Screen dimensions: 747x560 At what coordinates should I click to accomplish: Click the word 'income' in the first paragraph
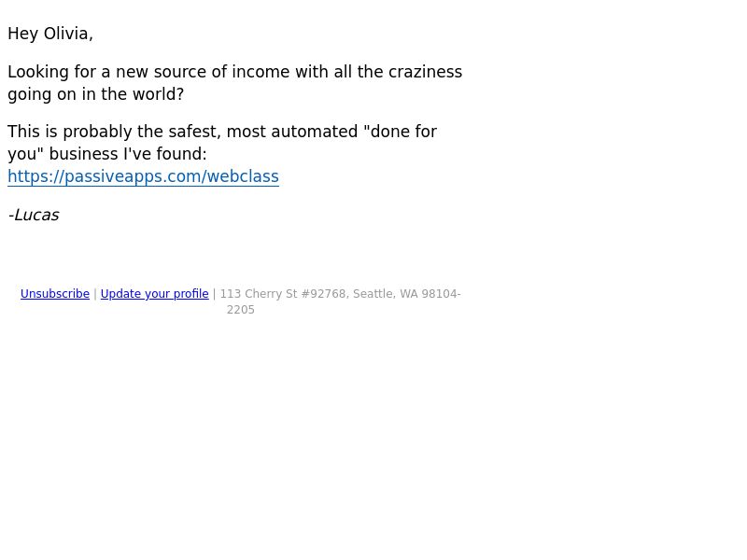[261, 72]
